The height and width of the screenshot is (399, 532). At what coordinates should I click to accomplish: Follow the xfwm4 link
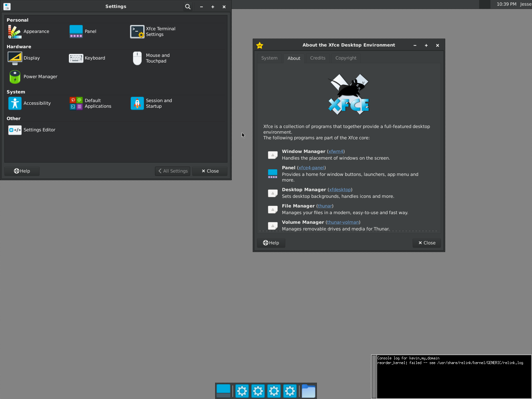[x=336, y=152]
